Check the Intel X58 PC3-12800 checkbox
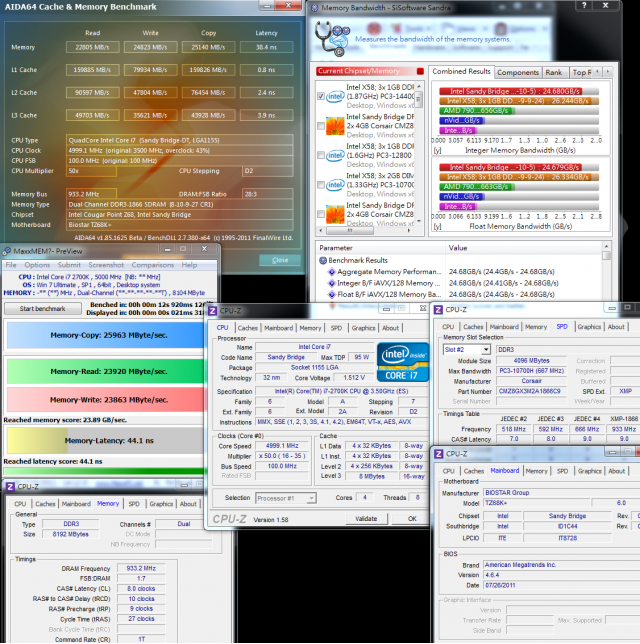The width and height of the screenshot is (640, 644). (x=321, y=155)
